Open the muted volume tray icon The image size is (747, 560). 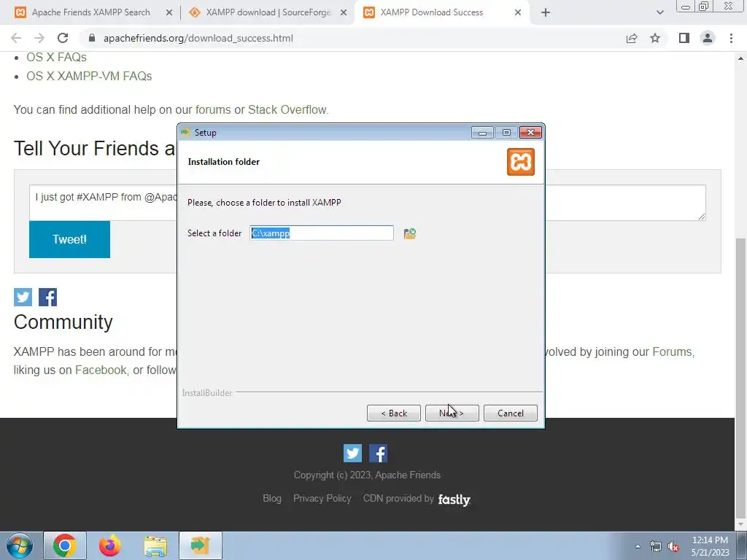[673, 546]
